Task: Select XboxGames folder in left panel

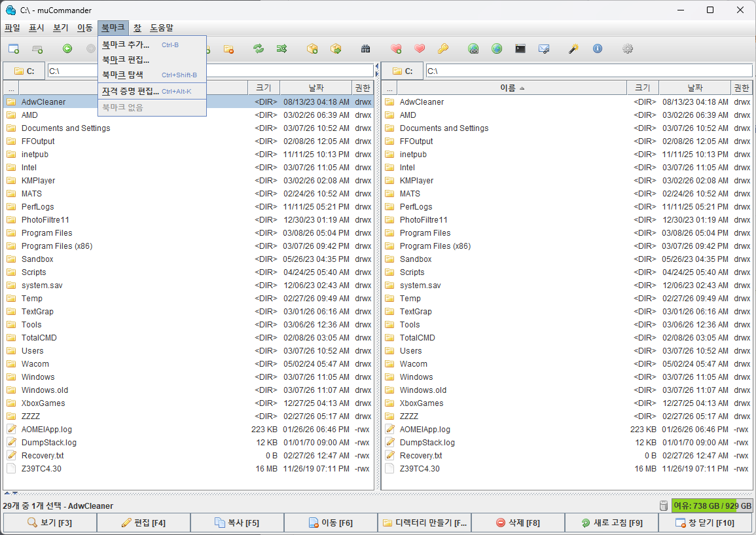Action: click(x=189, y=403)
